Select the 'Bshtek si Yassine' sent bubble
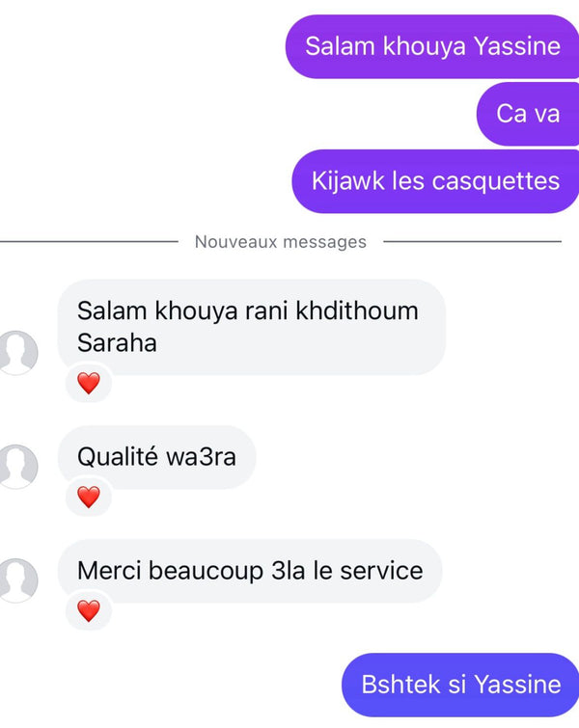 pos(460,685)
